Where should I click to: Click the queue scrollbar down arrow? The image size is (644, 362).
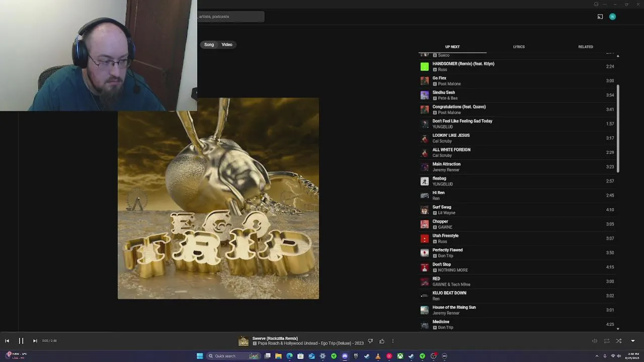(x=618, y=328)
